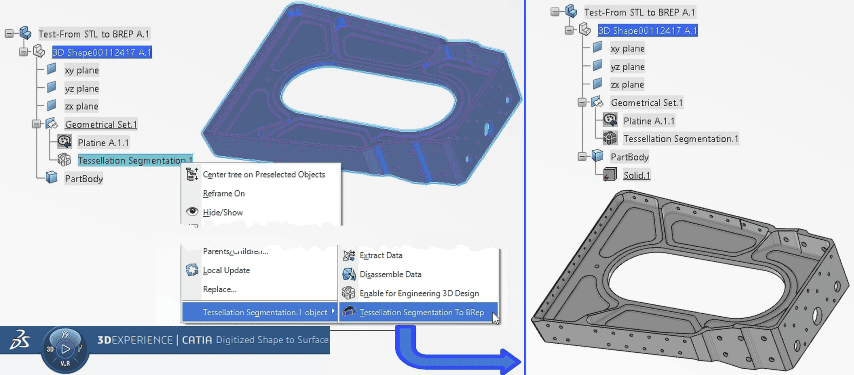Viewport: 854px width, 375px height.
Task: Click 3D Shape icon in left tree
Action: tap(39, 52)
